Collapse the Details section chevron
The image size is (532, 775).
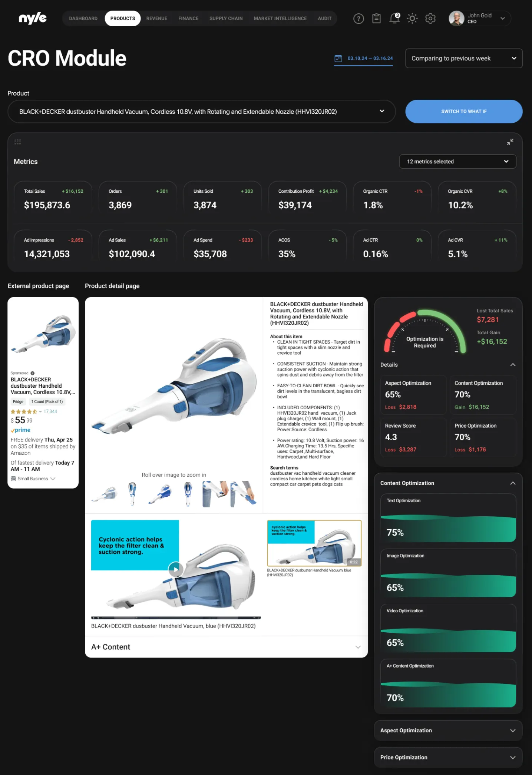(x=513, y=365)
